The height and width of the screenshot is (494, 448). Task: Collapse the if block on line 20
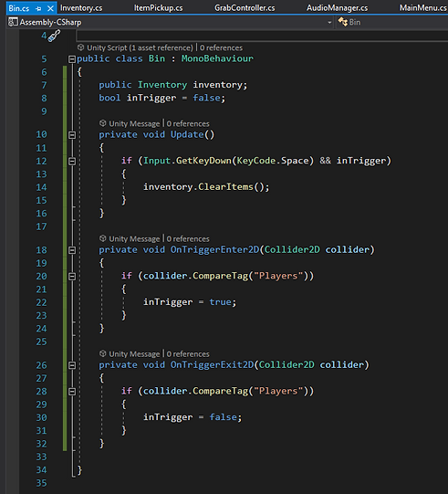point(72,277)
